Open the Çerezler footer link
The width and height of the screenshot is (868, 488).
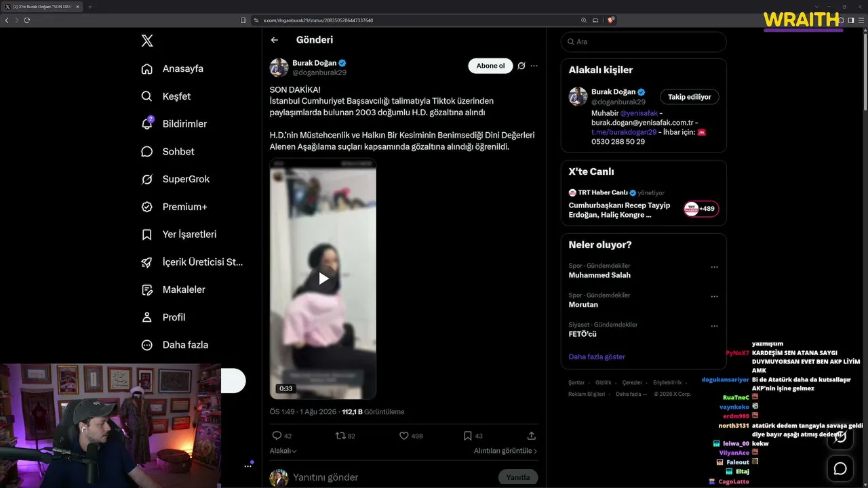click(632, 383)
